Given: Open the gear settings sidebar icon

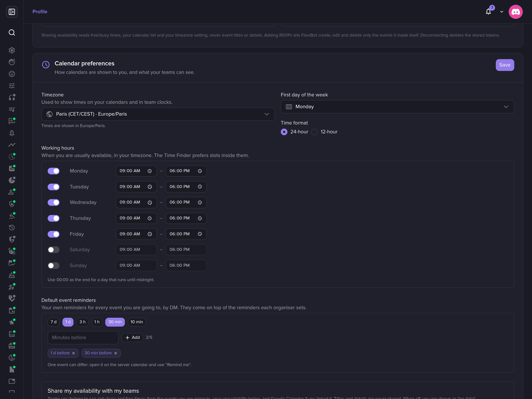Looking at the screenshot, I should click(12, 50).
